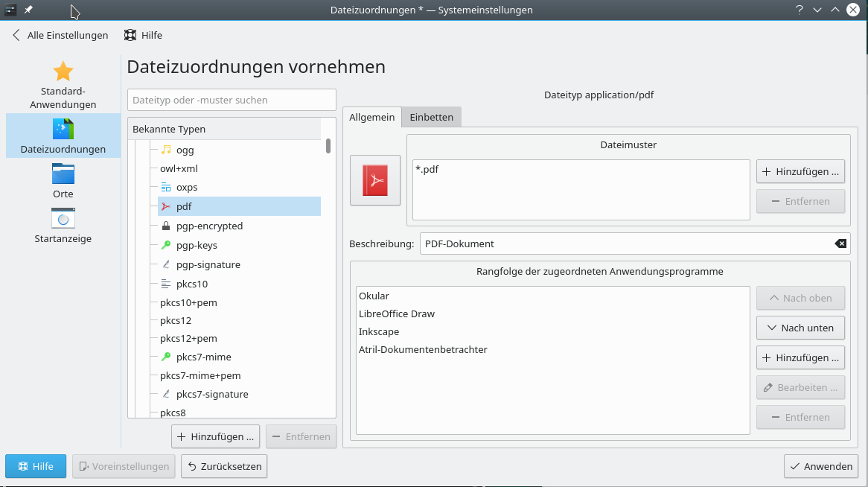Click the Zurücksetzen button
The height and width of the screenshot is (487, 868).
(x=224, y=466)
